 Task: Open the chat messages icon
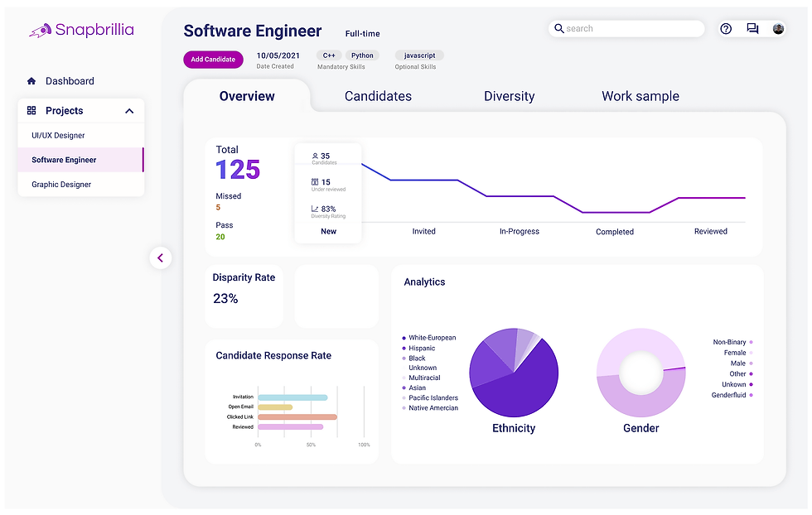pos(752,28)
